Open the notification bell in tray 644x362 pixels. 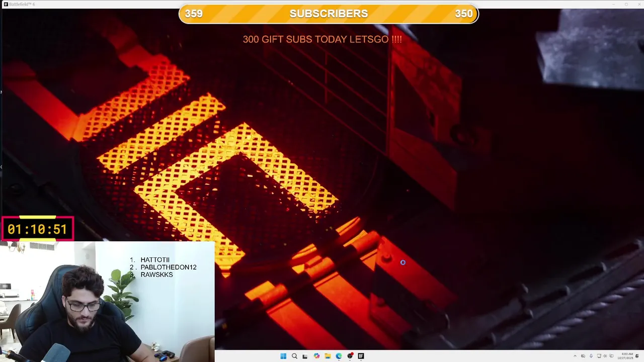point(637,356)
